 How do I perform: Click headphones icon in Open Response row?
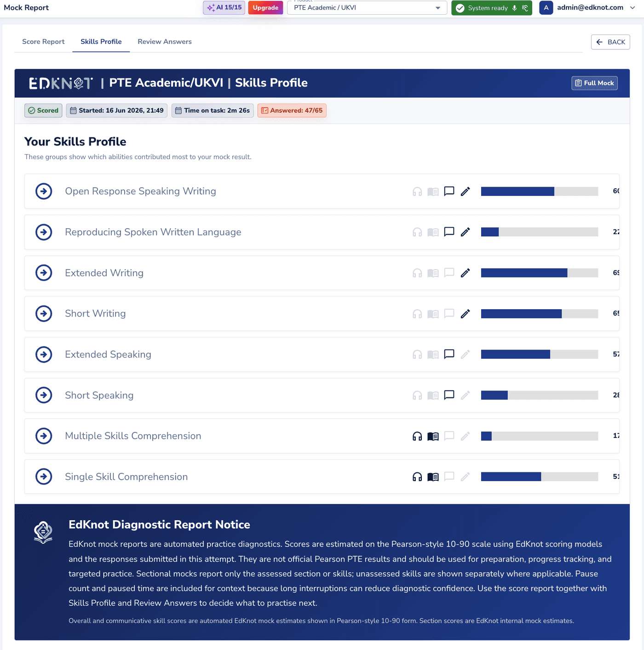[x=417, y=191]
